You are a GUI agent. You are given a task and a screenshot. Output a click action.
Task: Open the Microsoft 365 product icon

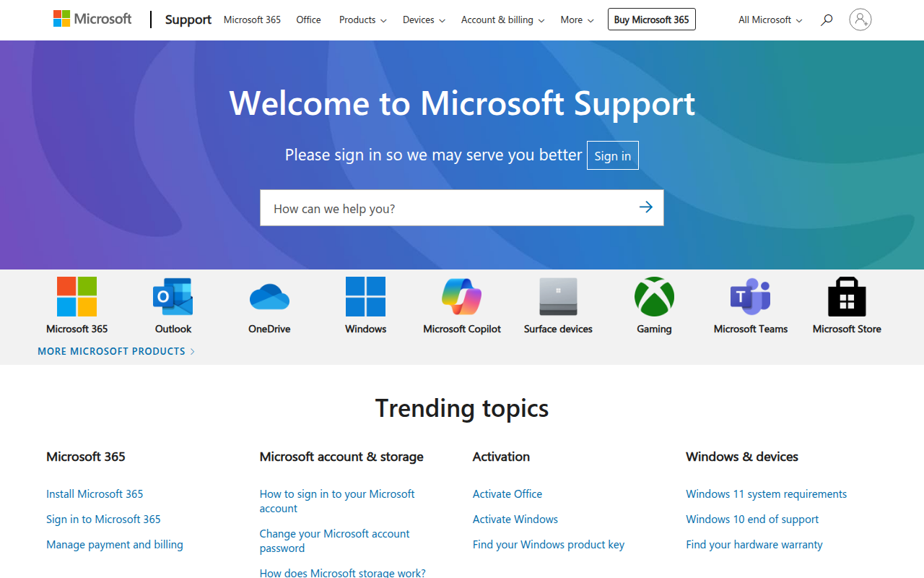coord(76,297)
